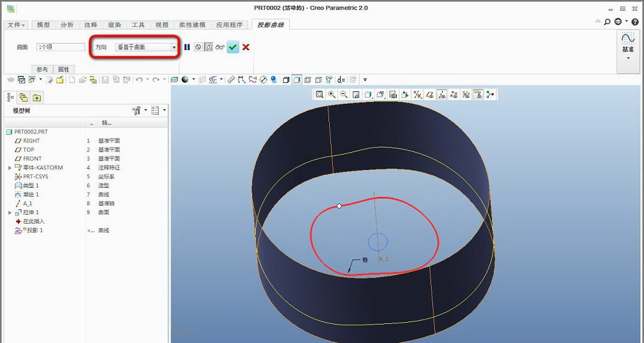Image resolution: width=644 pixels, height=343 pixels.
Task: Cancel the feature with the red X
Action: 246,47
